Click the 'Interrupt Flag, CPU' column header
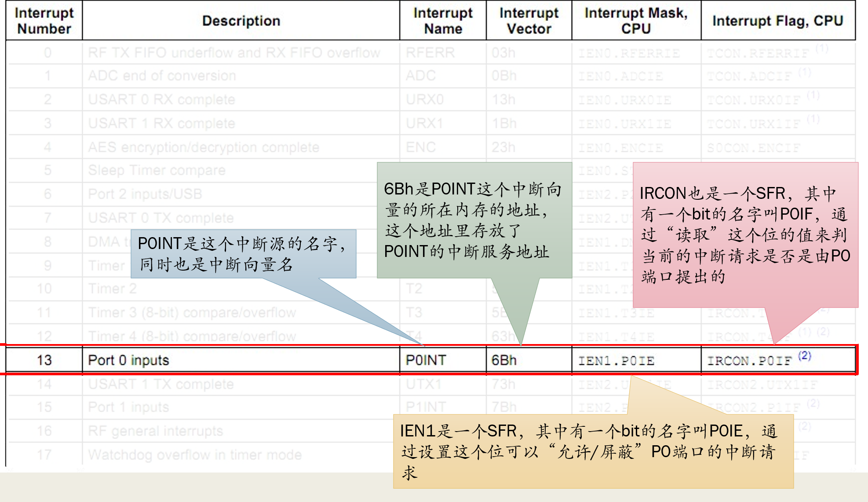Screen dimensions: 868x502 click(x=778, y=21)
